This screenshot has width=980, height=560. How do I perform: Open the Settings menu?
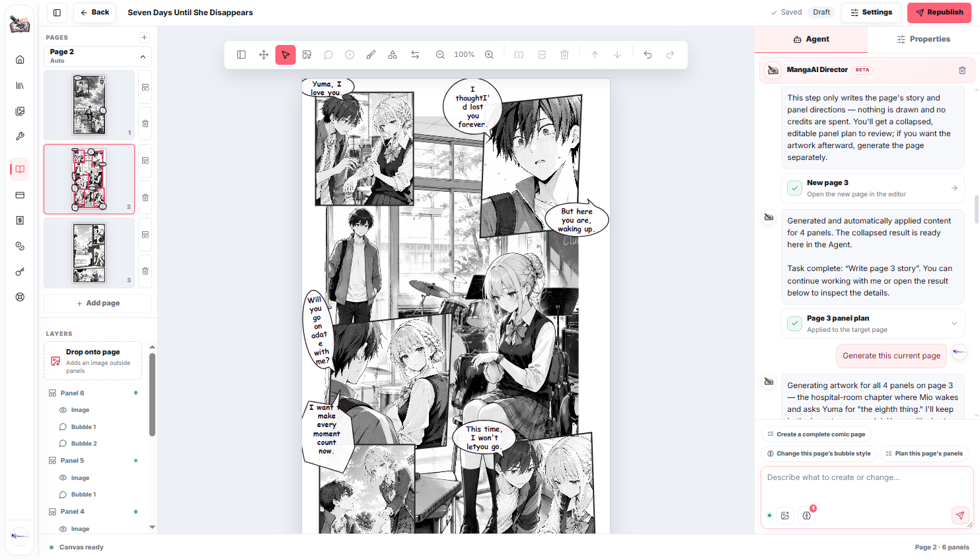pyautogui.click(x=871, y=13)
